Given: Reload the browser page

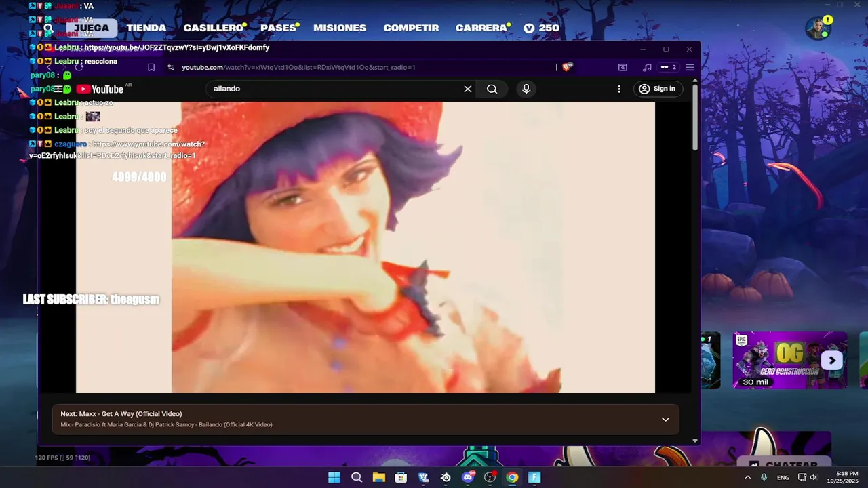Looking at the screenshot, I should click(79, 67).
